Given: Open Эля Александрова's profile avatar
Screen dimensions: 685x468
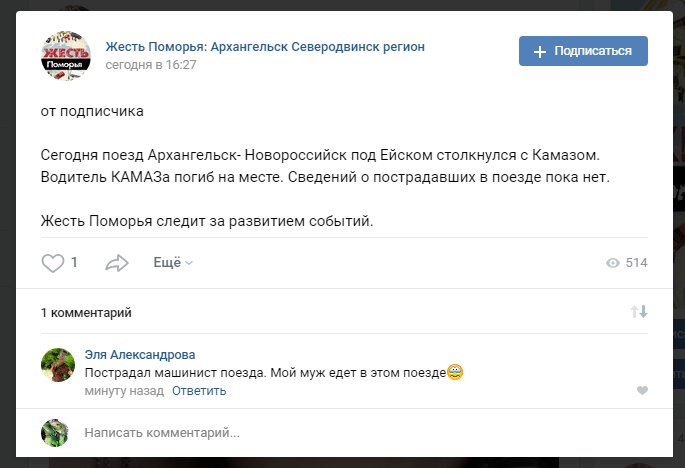Looking at the screenshot, I should pos(58,365).
